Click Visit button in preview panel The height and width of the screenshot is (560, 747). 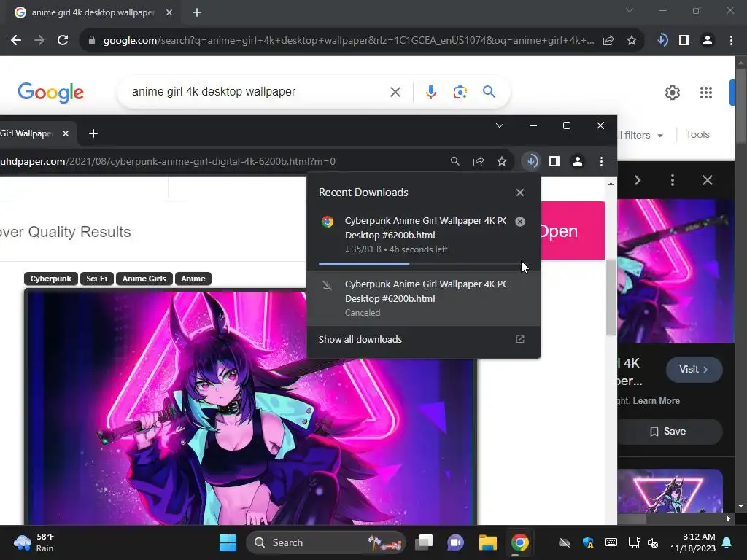pos(694,370)
